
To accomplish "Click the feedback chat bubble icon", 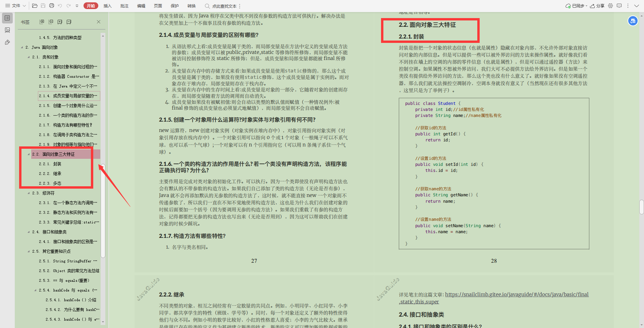I will [619, 6].
